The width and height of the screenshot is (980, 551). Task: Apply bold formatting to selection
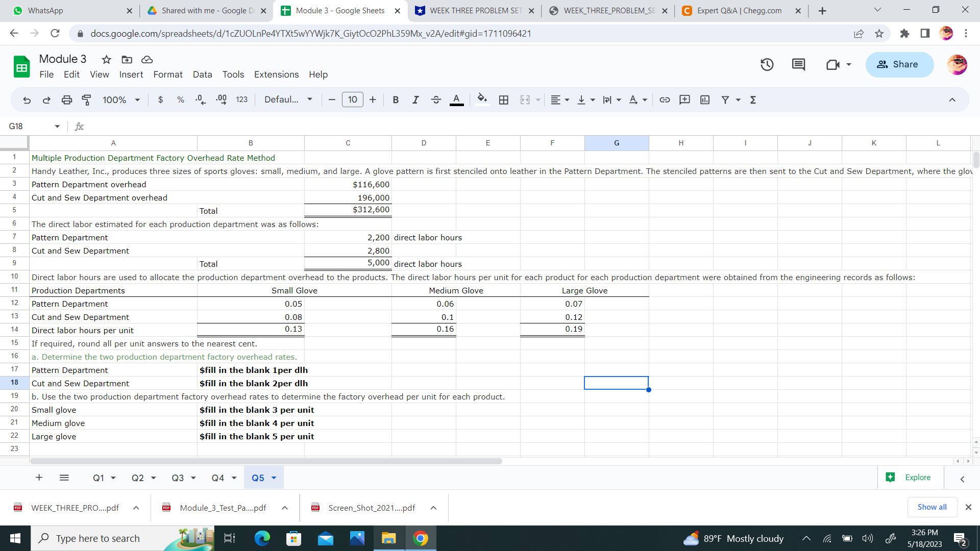(396, 99)
